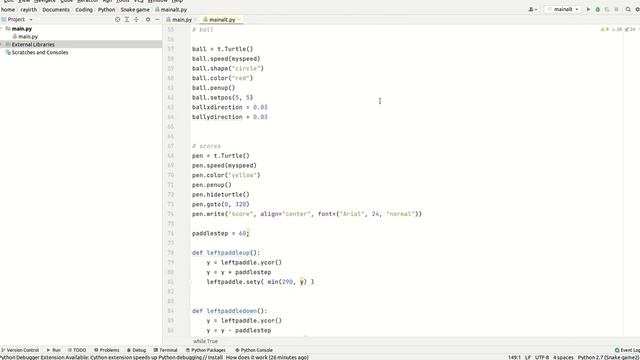Open Python 2.7 interpreter selector
This screenshot has height=360, width=640.
[608, 357]
